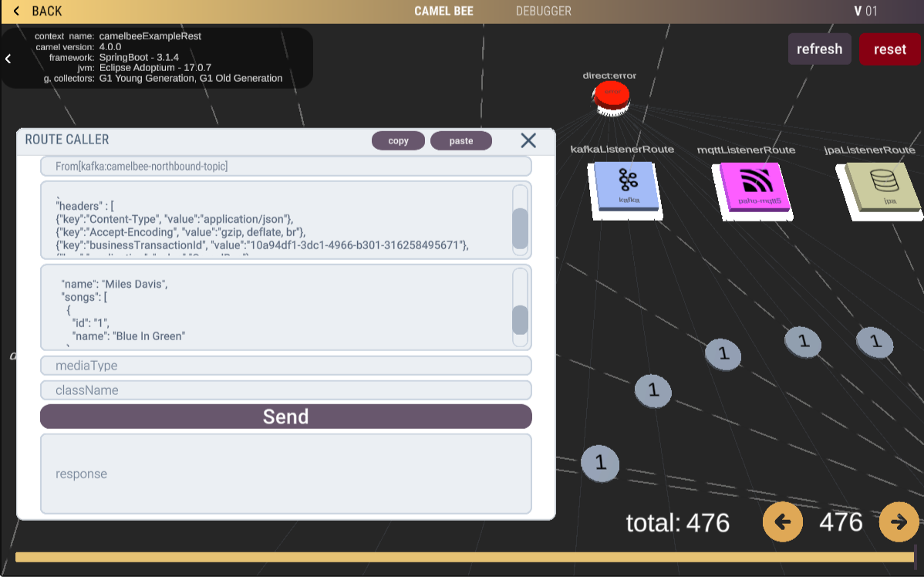The image size is (924, 577).
Task: Switch to the DEBUGGER tab
Action: tap(543, 12)
